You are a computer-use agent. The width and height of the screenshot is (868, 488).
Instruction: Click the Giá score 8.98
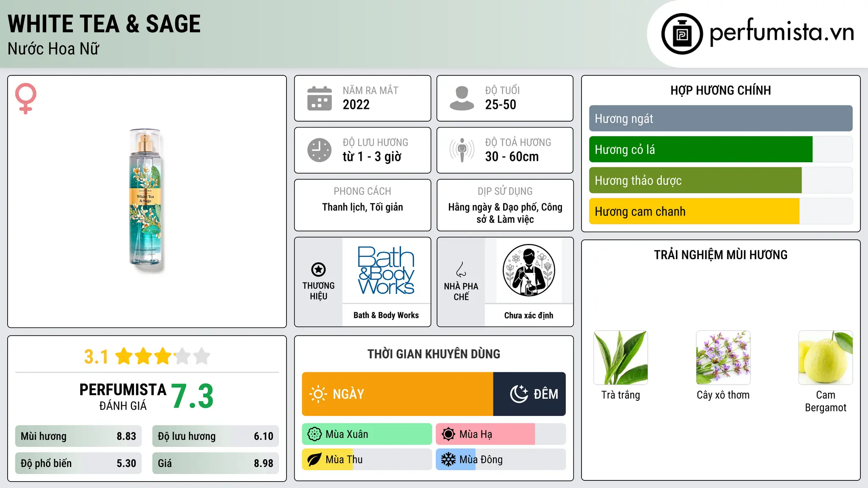pyautogui.click(x=264, y=463)
